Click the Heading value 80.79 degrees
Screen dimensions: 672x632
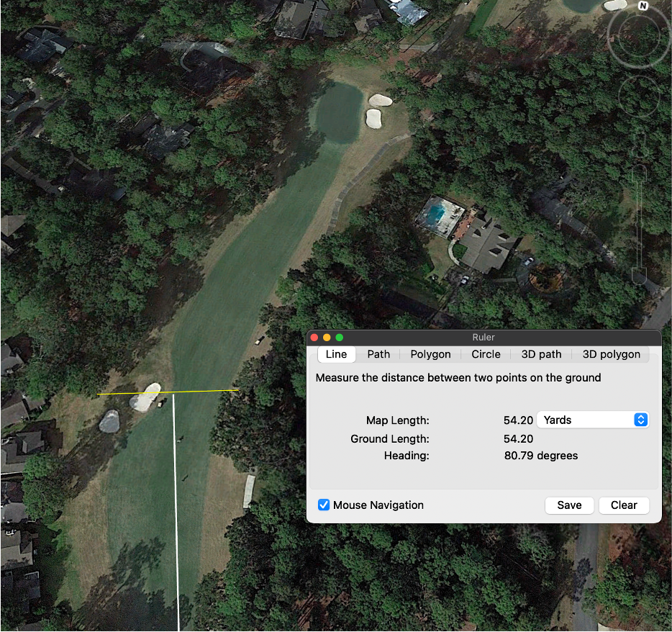pos(541,456)
